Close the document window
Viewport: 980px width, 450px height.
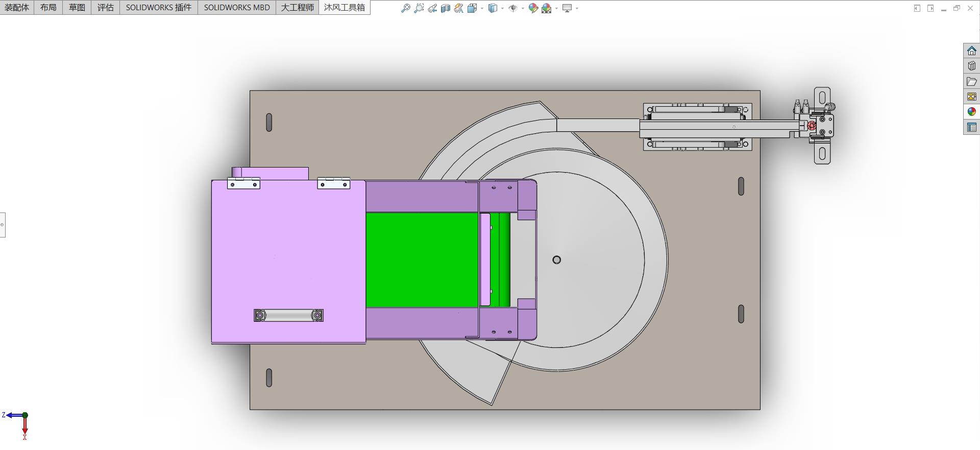point(970,8)
